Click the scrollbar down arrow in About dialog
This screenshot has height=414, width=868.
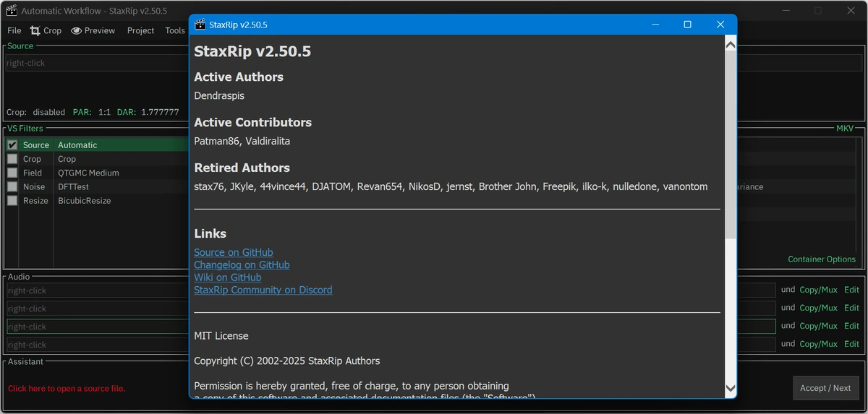[x=730, y=388]
